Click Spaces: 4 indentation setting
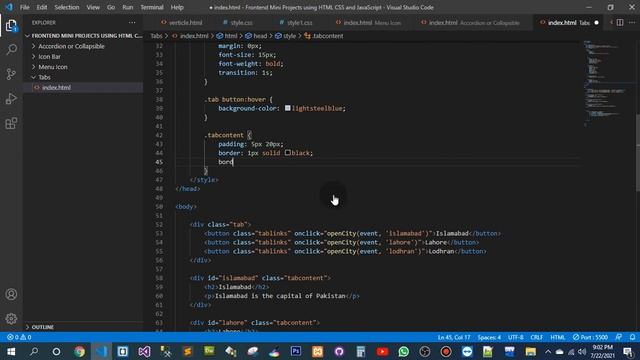 [x=489, y=337]
